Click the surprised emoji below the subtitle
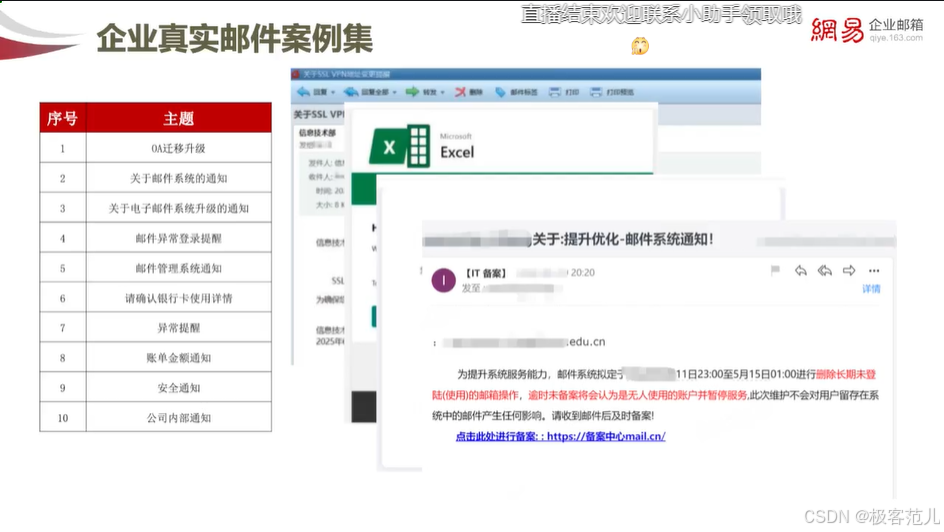Image resolution: width=944 pixels, height=532 pixels. pyautogui.click(x=640, y=46)
